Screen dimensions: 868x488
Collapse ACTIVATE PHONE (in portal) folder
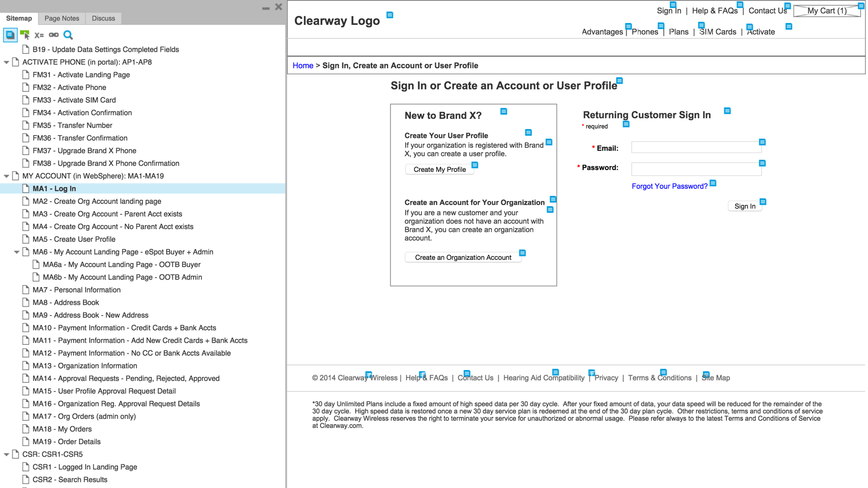click(x=6, y=62)
